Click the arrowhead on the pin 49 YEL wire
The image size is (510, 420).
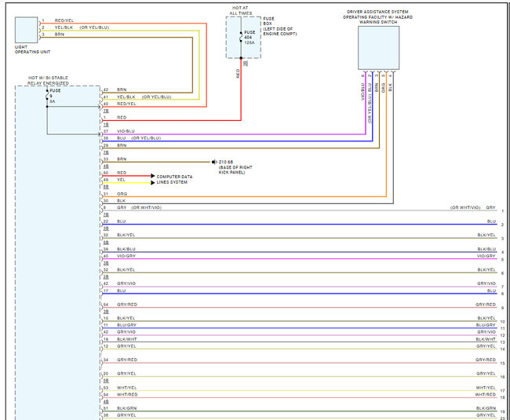pyautogui.click(x=153, y=183)
